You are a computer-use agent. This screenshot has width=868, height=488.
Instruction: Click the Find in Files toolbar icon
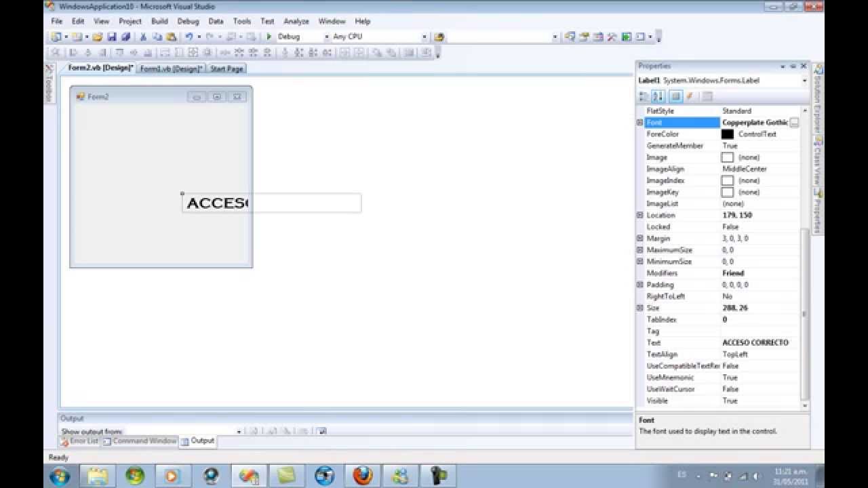coord(439,37)
